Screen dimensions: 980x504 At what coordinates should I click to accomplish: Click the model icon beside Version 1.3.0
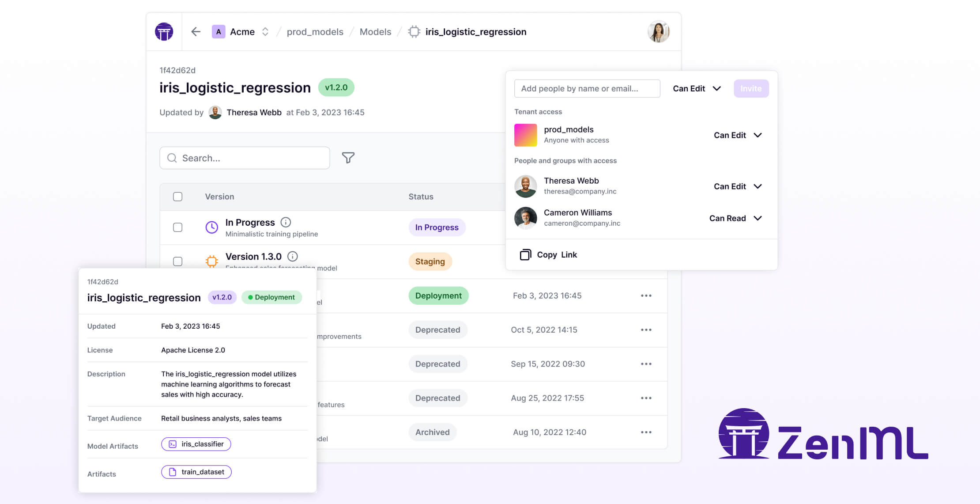(x=212, y=261)
